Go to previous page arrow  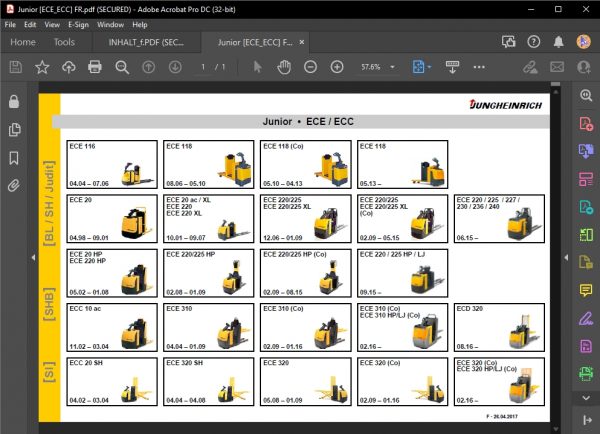point(148,67)
